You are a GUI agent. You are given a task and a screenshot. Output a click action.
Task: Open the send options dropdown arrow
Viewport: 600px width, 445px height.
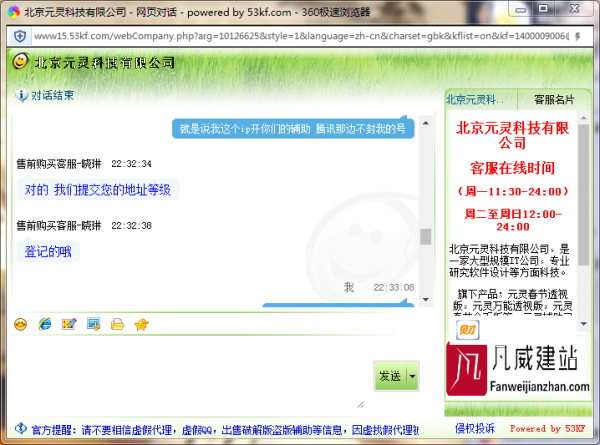coord(412,376)
